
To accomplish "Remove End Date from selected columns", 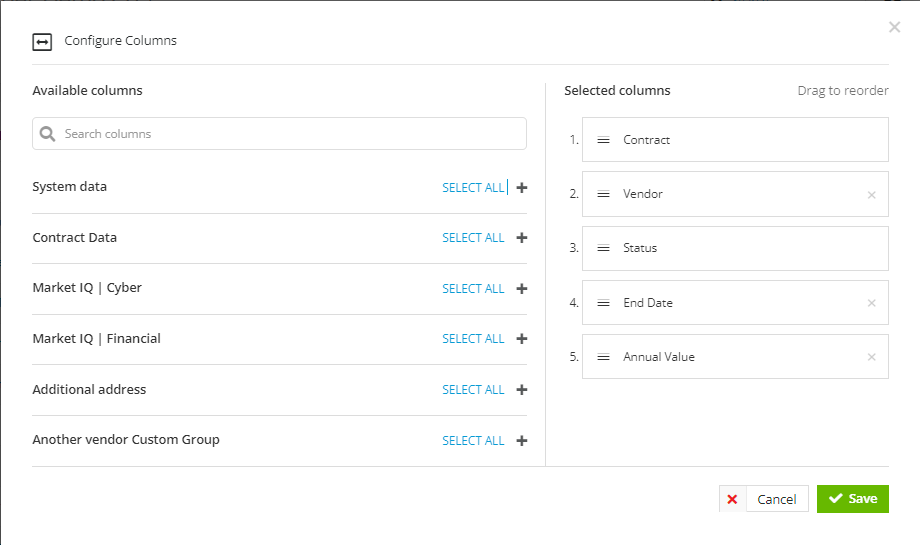I will 871,303.
